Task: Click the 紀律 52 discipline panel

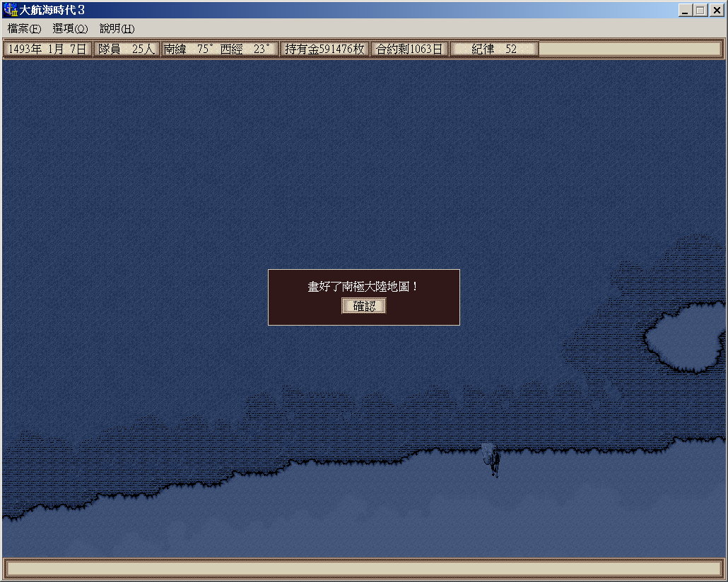Action: pos(494,49)
